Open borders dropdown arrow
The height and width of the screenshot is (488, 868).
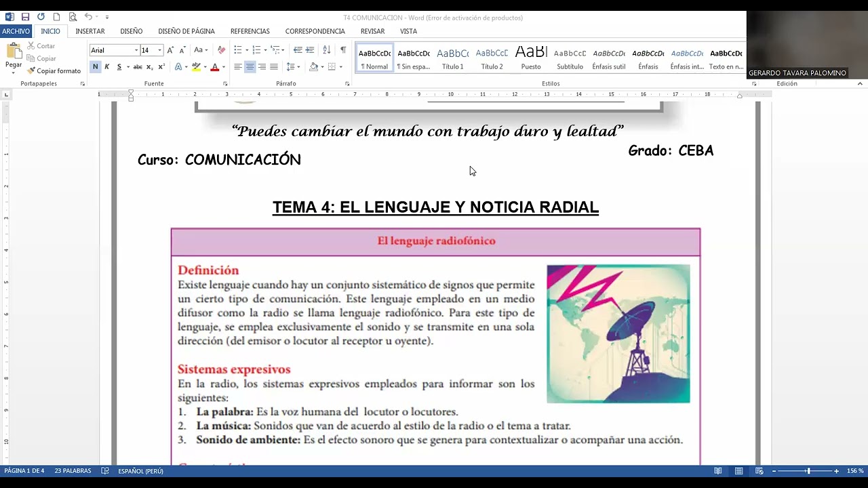tap(340, 67)
